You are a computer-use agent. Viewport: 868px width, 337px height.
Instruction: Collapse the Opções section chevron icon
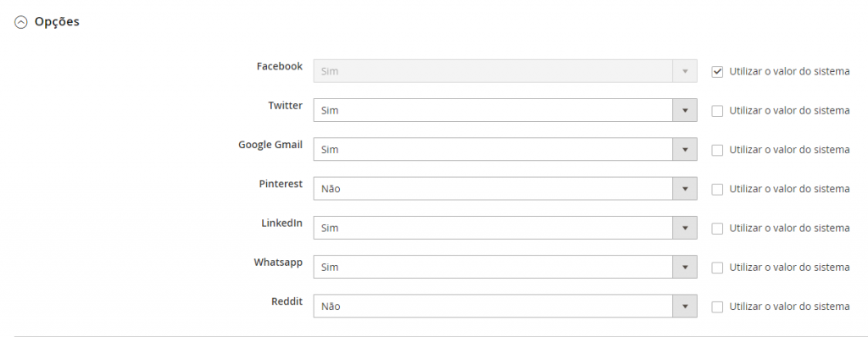coord(20,22)
